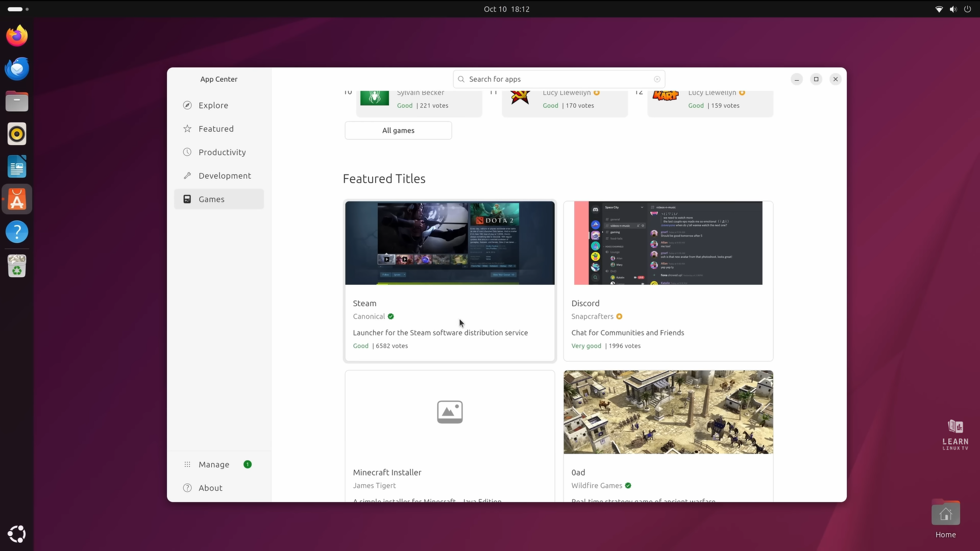Click the Wildfire Games publisher name

coord(597,486)
